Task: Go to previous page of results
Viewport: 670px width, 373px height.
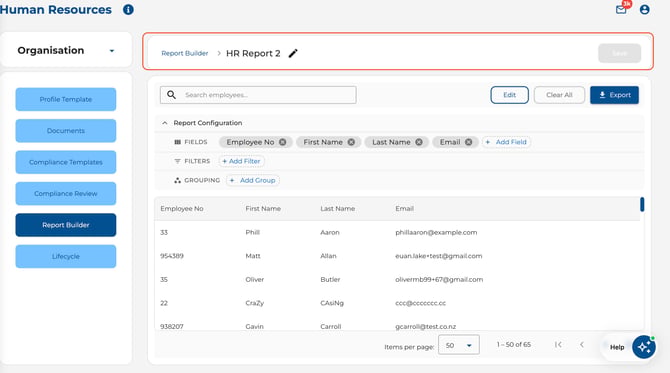Action: (582, 344)
